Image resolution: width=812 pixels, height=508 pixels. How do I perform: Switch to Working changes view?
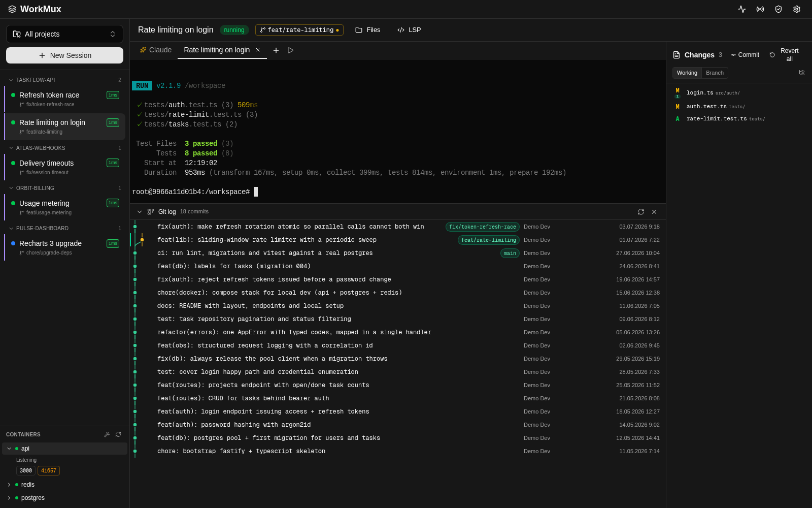pyautogui.click(x=687, y=73)
